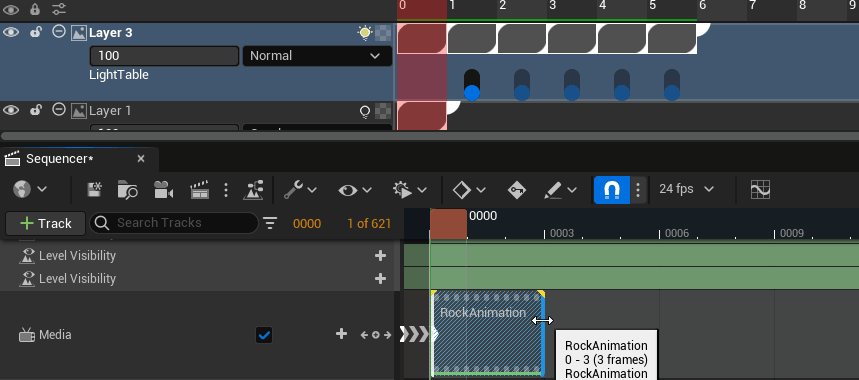Click the current frame value 0000
This screenshot has width=859, height=380.
[x=307, y=223]
